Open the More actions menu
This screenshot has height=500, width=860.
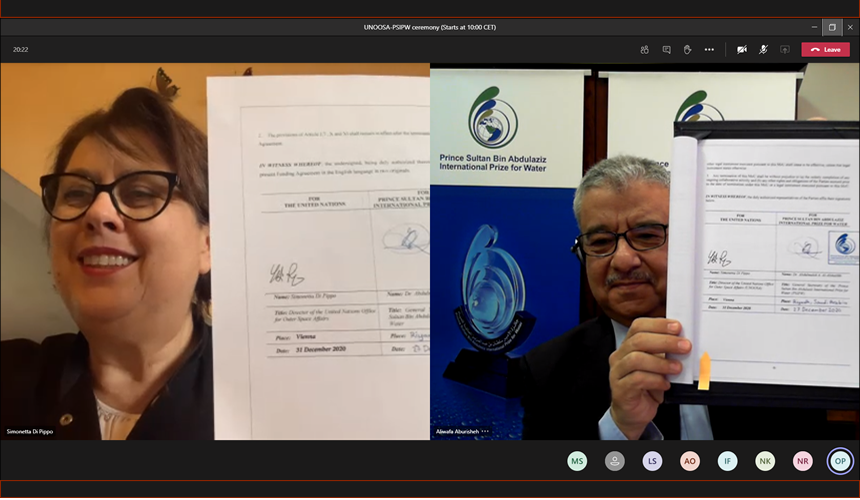[709, 50]
